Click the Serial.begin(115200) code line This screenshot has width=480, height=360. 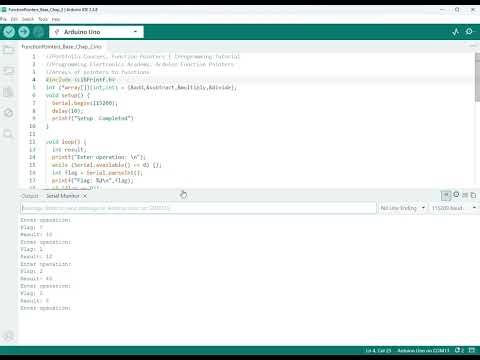point(85,103)
